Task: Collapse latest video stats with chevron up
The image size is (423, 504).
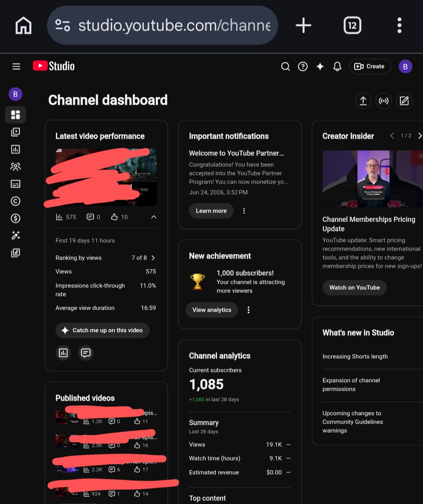Action: tap(154, 217)
